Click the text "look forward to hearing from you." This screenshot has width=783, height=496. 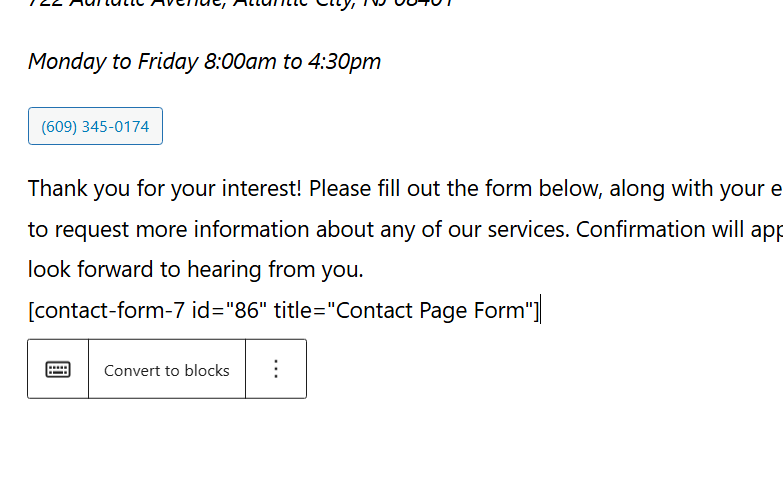196,270
